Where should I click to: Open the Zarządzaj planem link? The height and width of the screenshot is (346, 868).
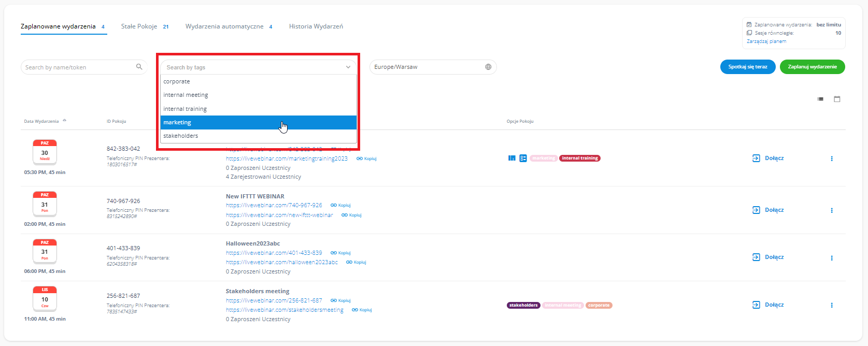(766, 41)
